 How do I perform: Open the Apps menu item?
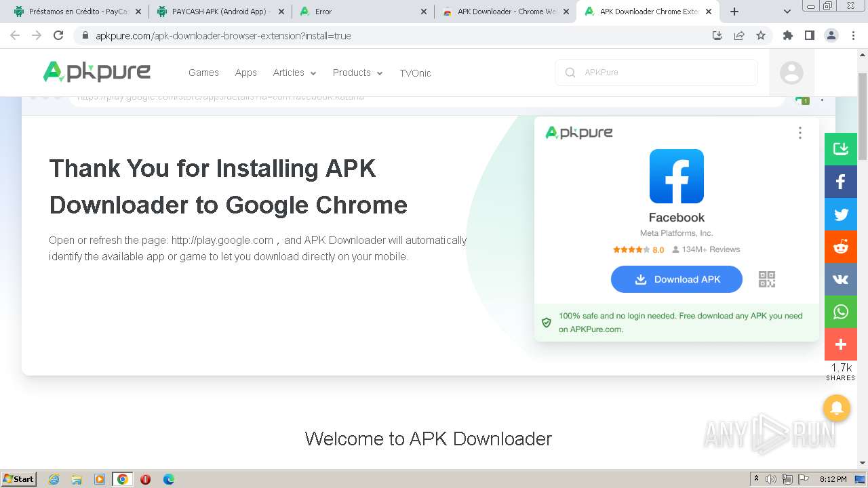(245, 73)
